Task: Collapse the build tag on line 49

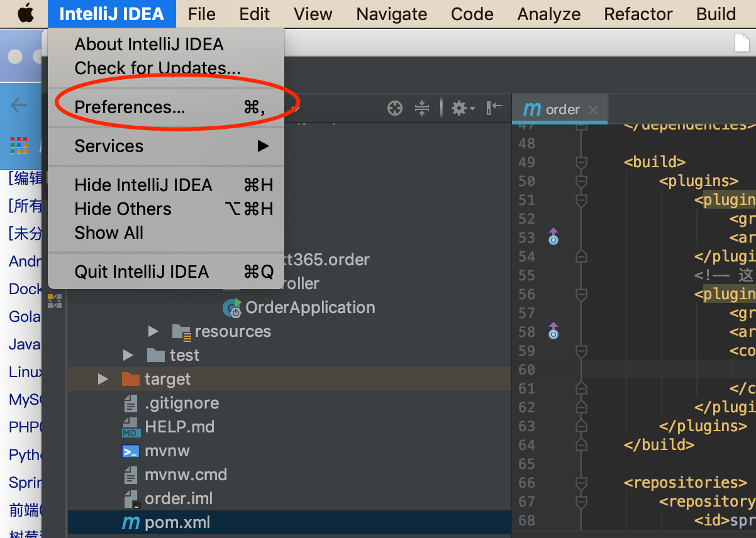Action: pos(581,163)
